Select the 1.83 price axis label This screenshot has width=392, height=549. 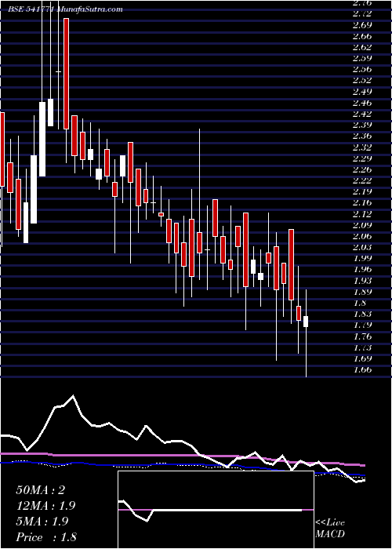[x=361, y=314]
